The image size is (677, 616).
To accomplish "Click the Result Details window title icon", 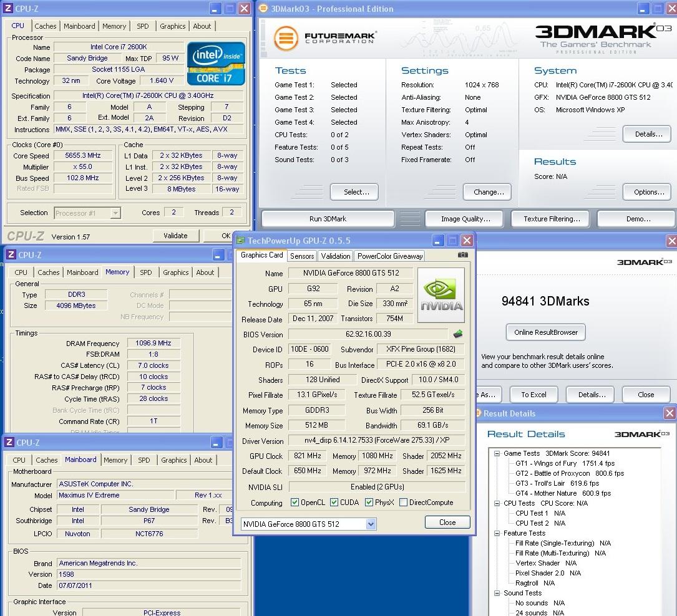I will tap(479, 413).
